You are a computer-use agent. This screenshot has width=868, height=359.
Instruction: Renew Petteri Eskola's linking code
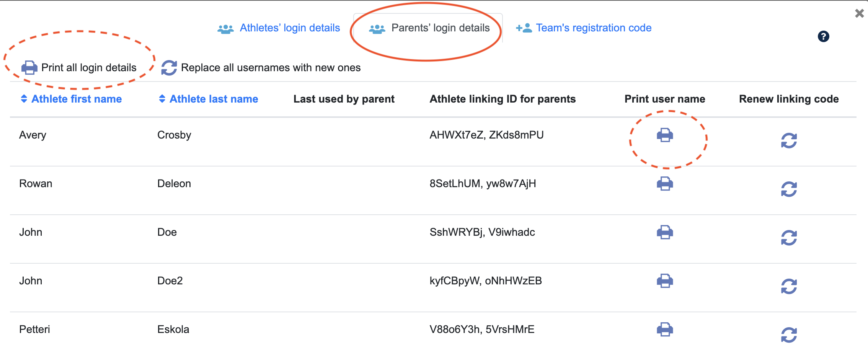(x=789, y=335)
